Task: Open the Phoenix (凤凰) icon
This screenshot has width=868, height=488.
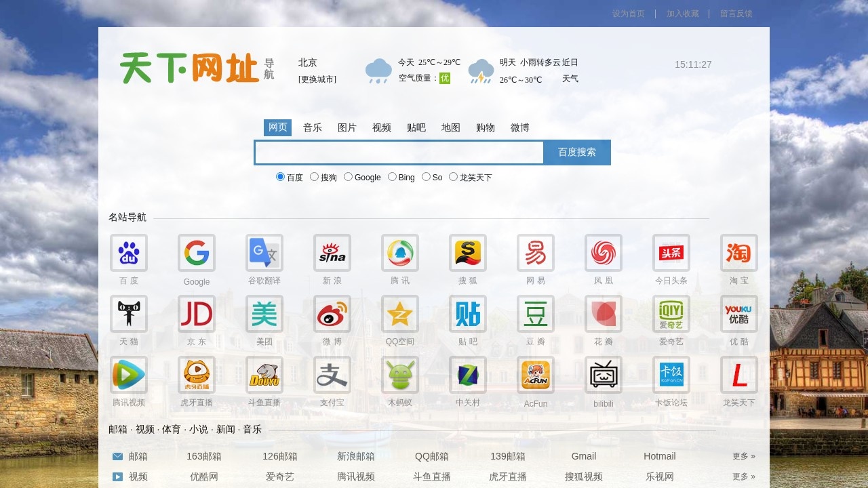Action: (x=604, y=253)
